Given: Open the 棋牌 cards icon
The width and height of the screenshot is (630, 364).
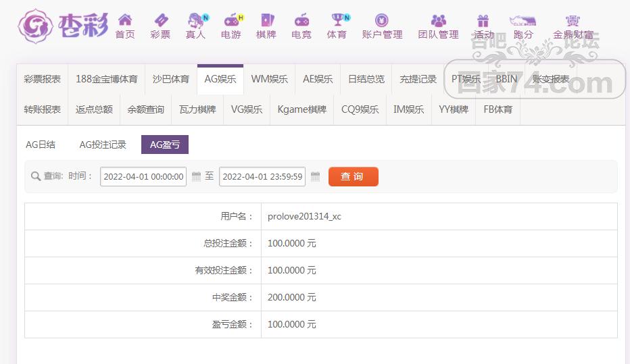Looking at the screenshot, I should 267,20.
